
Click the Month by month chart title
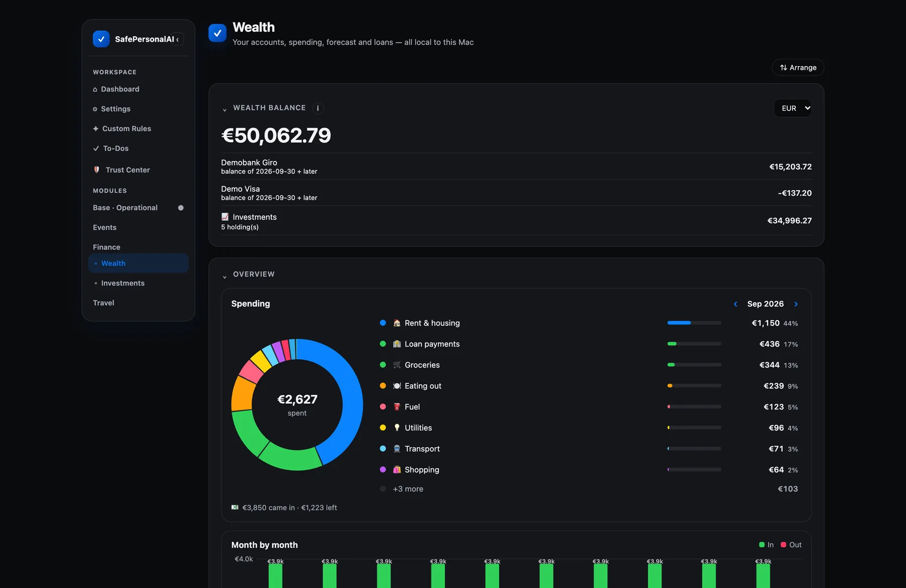click(x=264, y=545)
